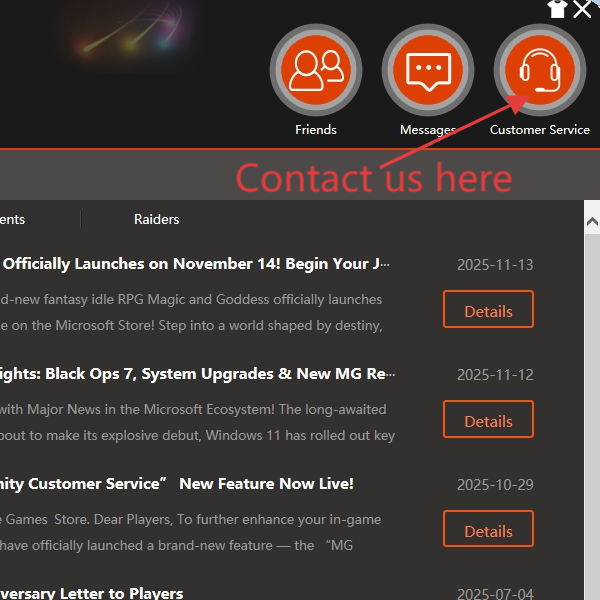Open Details for the 2025-11-13 news
The width and height of the screenshot is (600, 600).
pos(488,310)
